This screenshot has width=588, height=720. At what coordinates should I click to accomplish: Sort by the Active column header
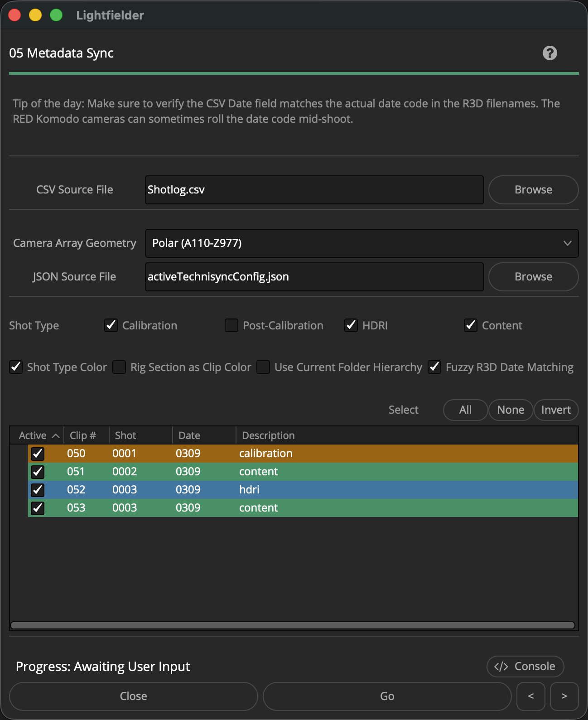(x=37, y=435)
